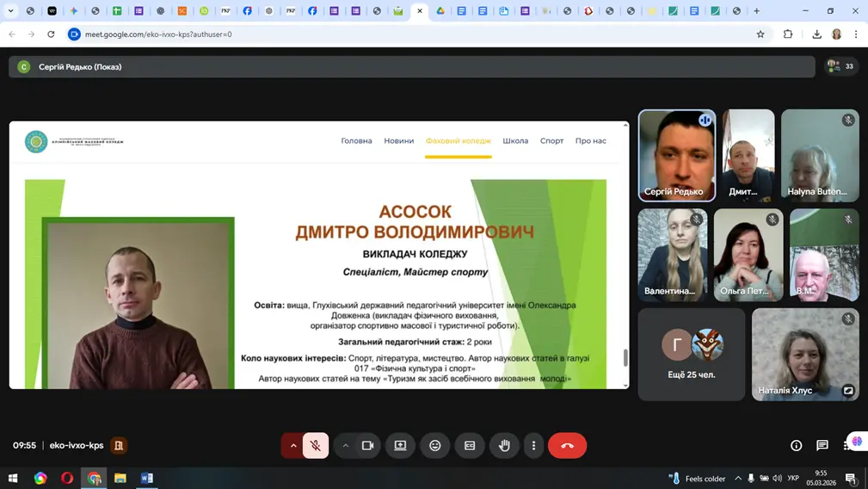The width and height of the screenshot is (868, 489).
Task: Open Chrome extensions puzzle icon
Action: pos(788,34)
